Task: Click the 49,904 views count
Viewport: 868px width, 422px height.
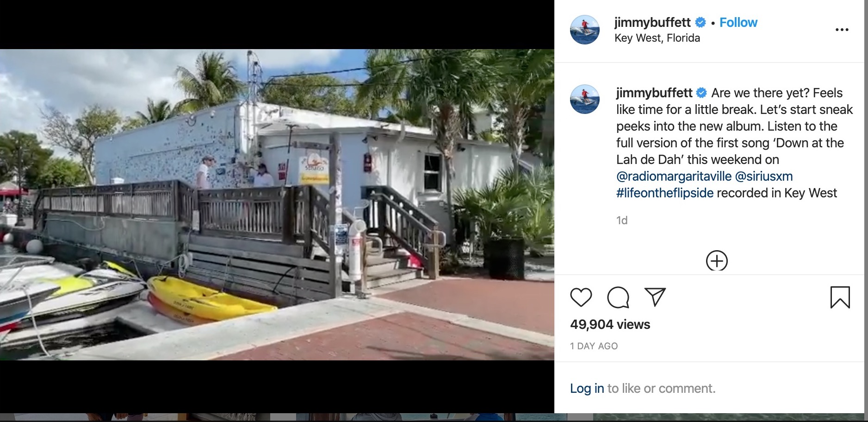Action: 610,324
